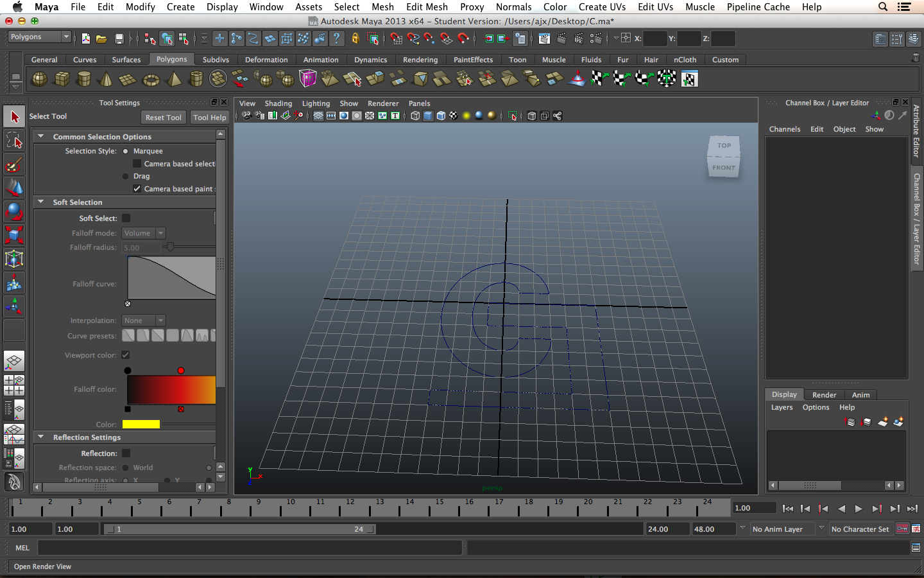Create a polygon sphere from shelf
The height and width of the screenshot is (578, 924).
(40, 79)
